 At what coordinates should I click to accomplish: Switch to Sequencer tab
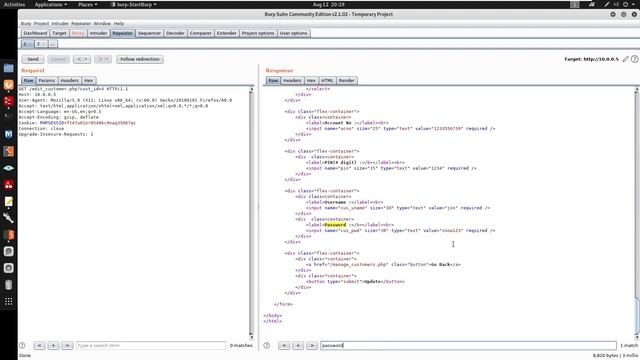coord(149,33)
